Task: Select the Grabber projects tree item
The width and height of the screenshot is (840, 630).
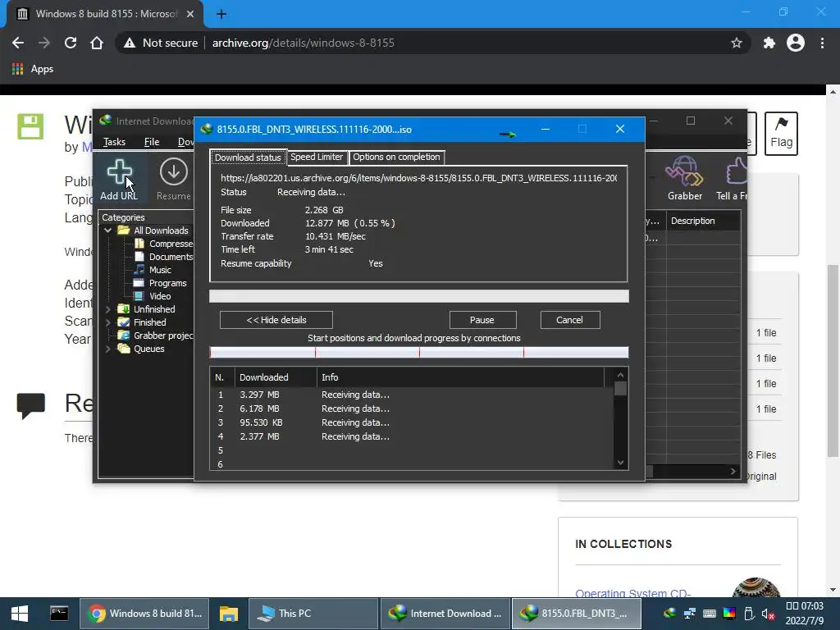Action: coord(155,336)
